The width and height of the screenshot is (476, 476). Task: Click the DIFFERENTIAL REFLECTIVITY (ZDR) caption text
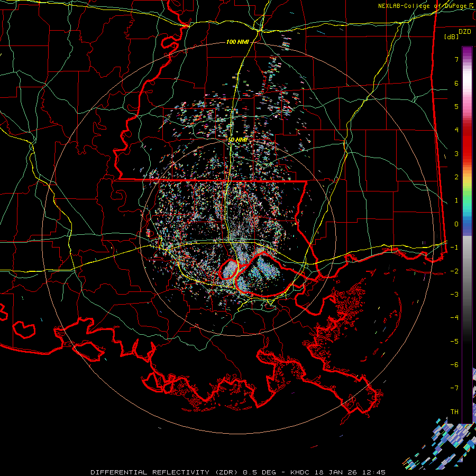tap(165, 472)
